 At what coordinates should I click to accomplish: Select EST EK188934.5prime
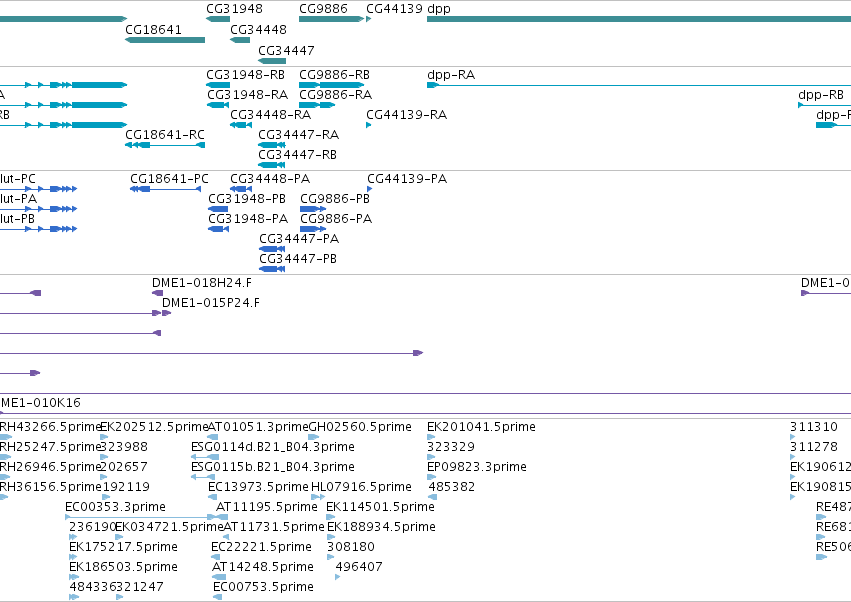381,528
